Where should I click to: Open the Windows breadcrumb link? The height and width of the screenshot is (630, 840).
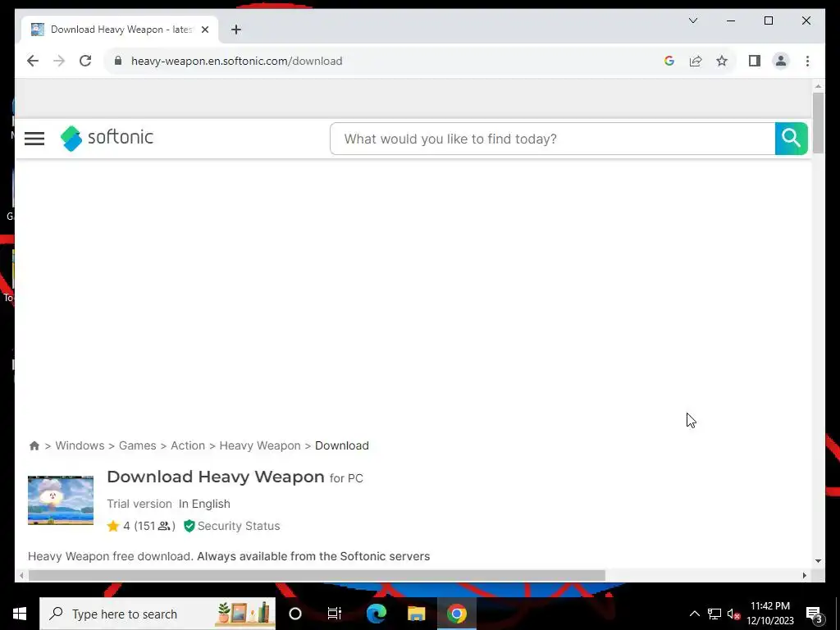coord(80,445)
